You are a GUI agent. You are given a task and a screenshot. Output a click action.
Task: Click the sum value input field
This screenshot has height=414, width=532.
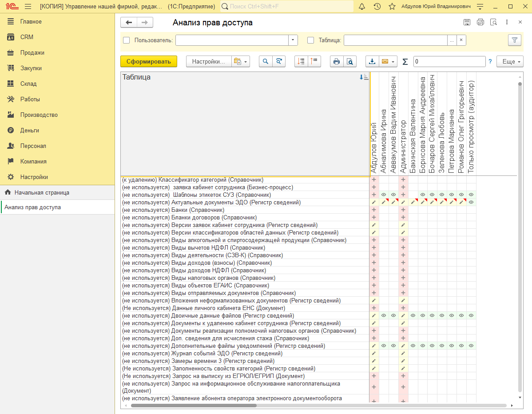coord(449,61)
